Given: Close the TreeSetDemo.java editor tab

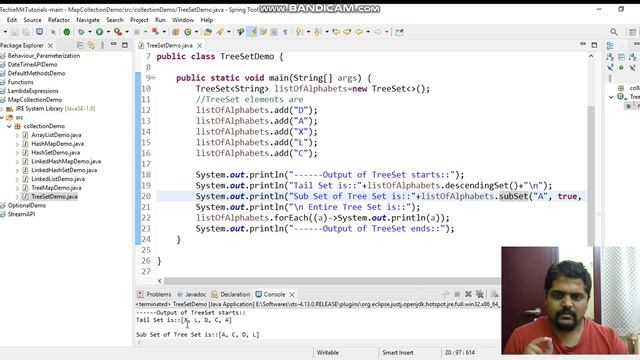Looking at the screenshot, I should click(x=200, y=46).
